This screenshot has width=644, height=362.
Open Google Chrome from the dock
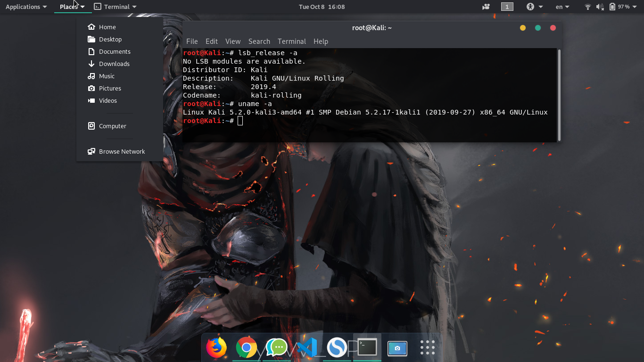[x=247, y=348]
